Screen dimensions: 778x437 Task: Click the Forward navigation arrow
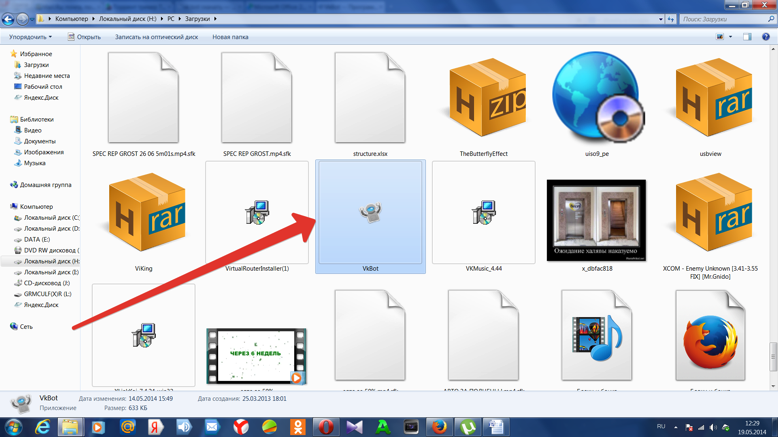click(22, 19)
